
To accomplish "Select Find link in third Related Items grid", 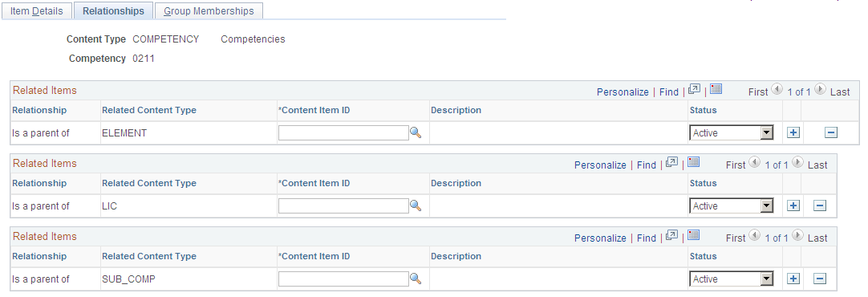I will [646, 238].
